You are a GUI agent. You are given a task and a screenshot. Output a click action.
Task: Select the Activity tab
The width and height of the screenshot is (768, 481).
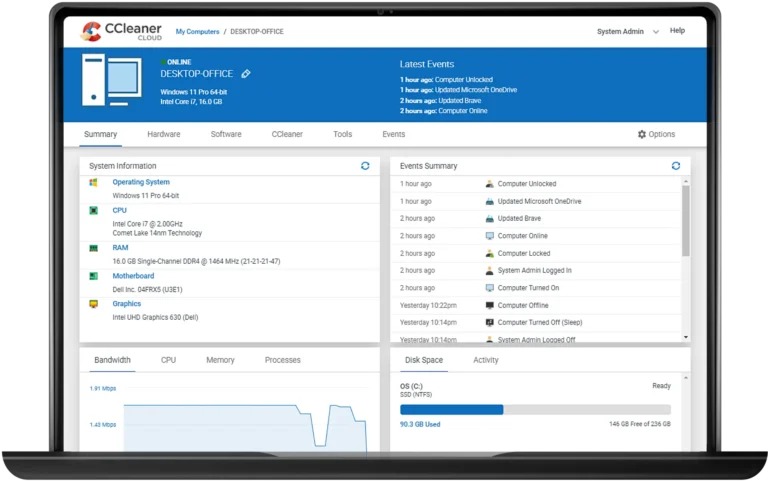[485, 360]
